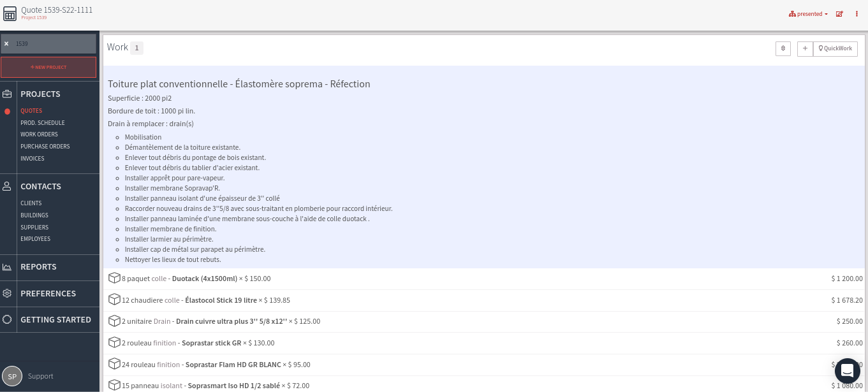868x392 pixels.
Task: Add a work item with the plus icon
Action: (805, 48)
